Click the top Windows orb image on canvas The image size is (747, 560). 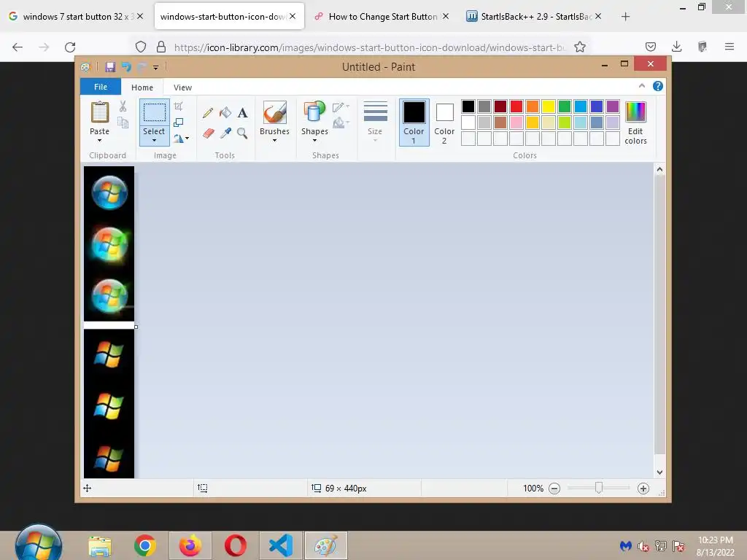point(109,192)
